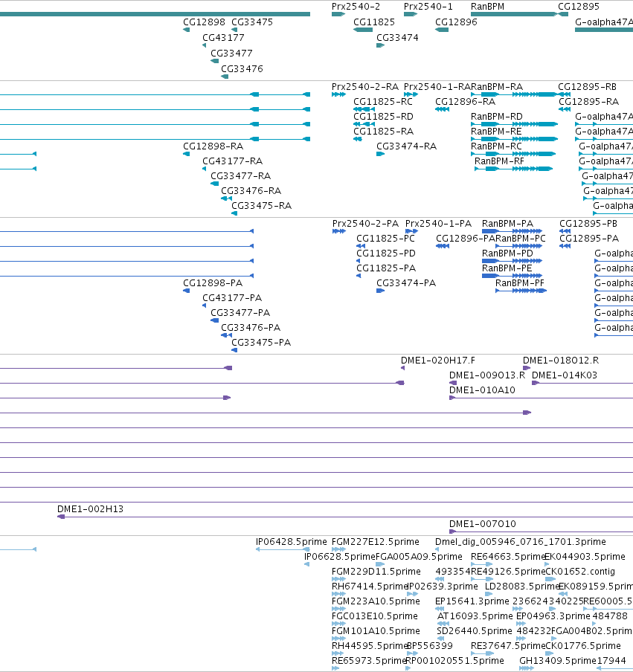The image size is (633, 672).
Task: Select the CG12895-RA transcript label
Action: pos(588,102)
